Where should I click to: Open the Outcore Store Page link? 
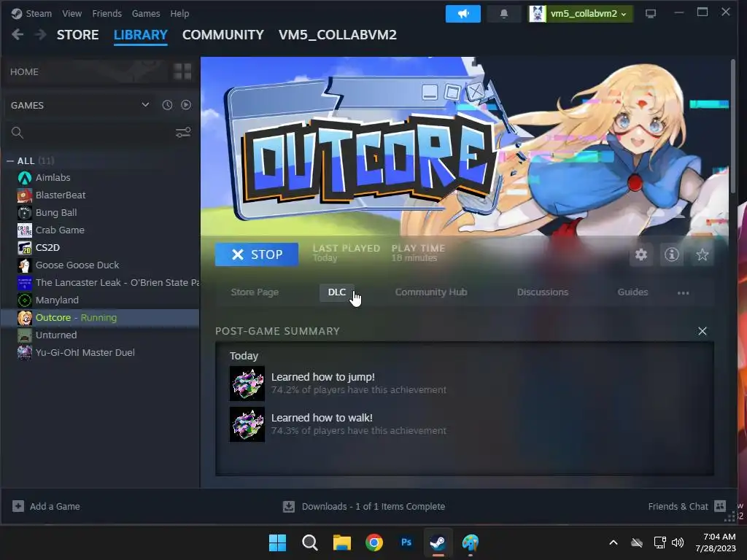click(255, 292)
